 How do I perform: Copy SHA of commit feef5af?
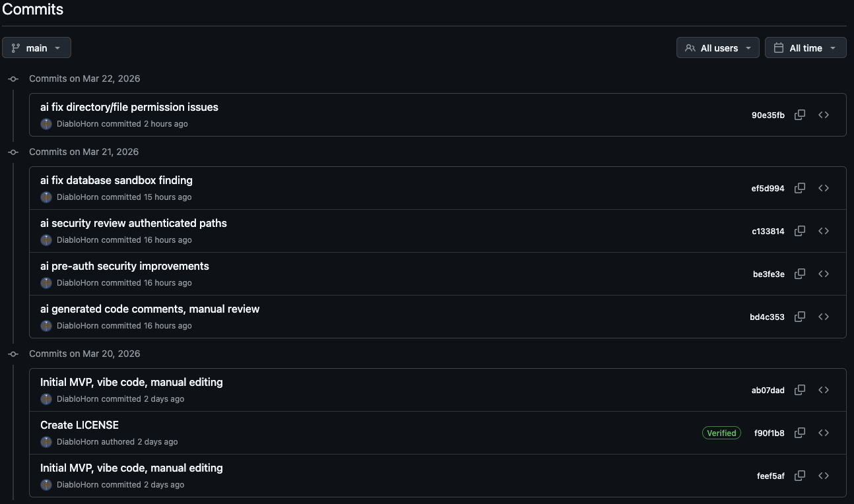pyautogui.click(x=800, y=476)
